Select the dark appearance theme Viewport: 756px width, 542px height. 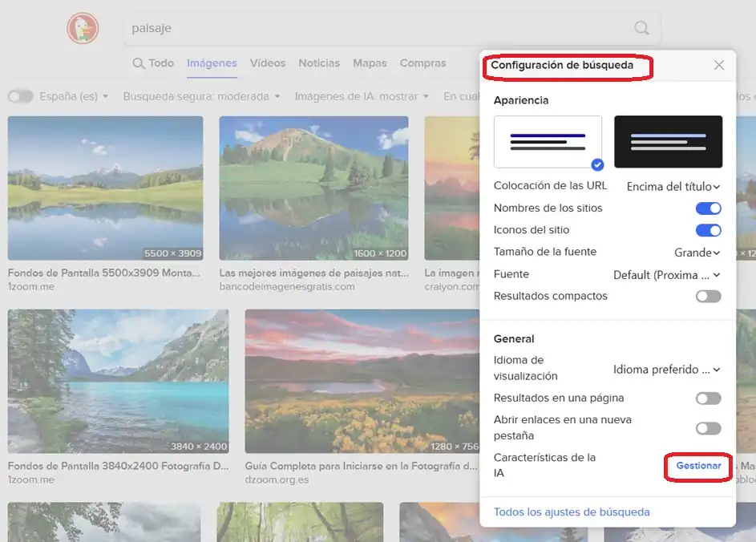click(669, 141)
